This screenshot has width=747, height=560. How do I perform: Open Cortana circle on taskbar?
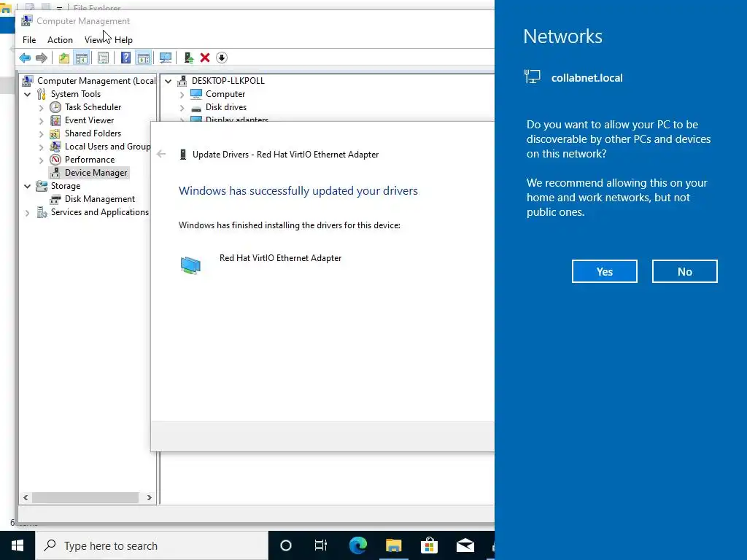pos(286,545)
